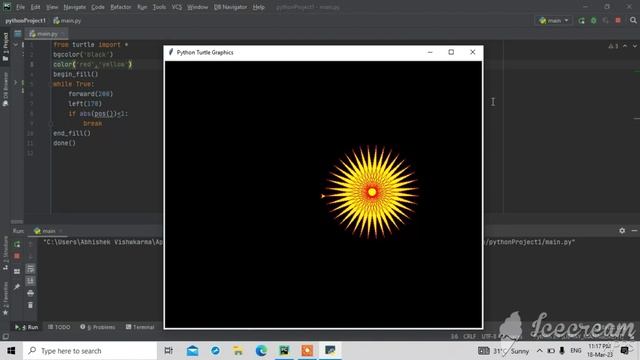Screen dimensions: 640x360
Task: Select the main.py editor tab
Action: click(x=46, y=34)
